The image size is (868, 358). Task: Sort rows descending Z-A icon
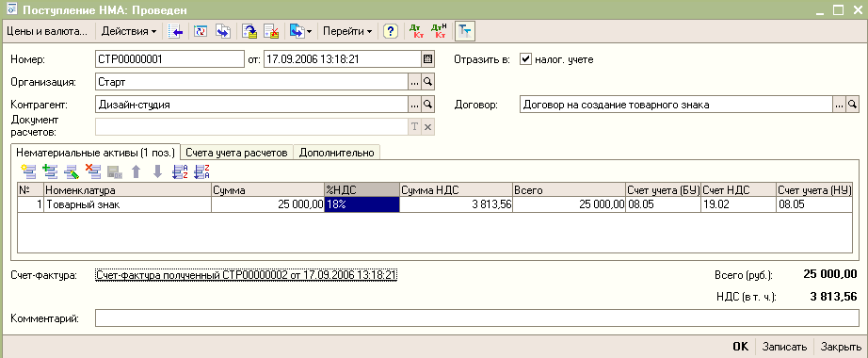[x=201, y=171]
